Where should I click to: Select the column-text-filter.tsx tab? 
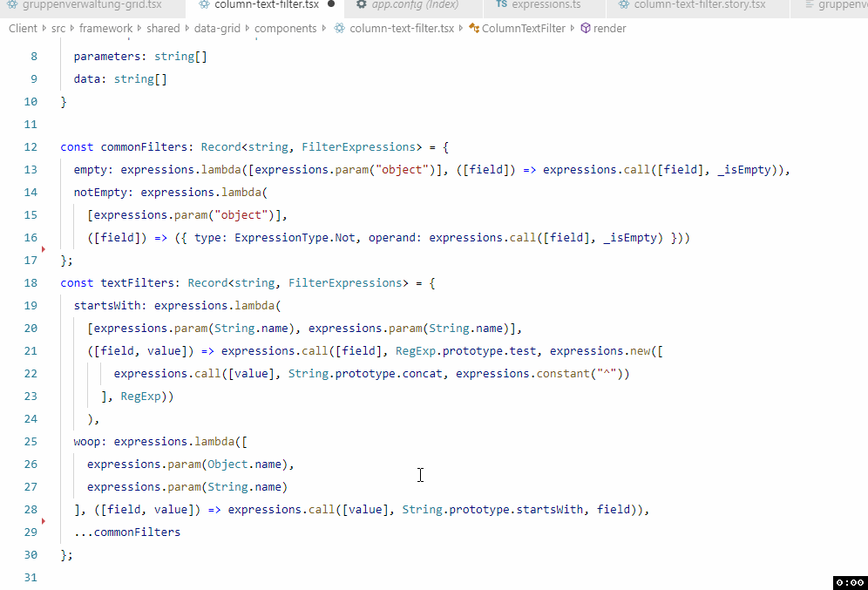(265, 5)
